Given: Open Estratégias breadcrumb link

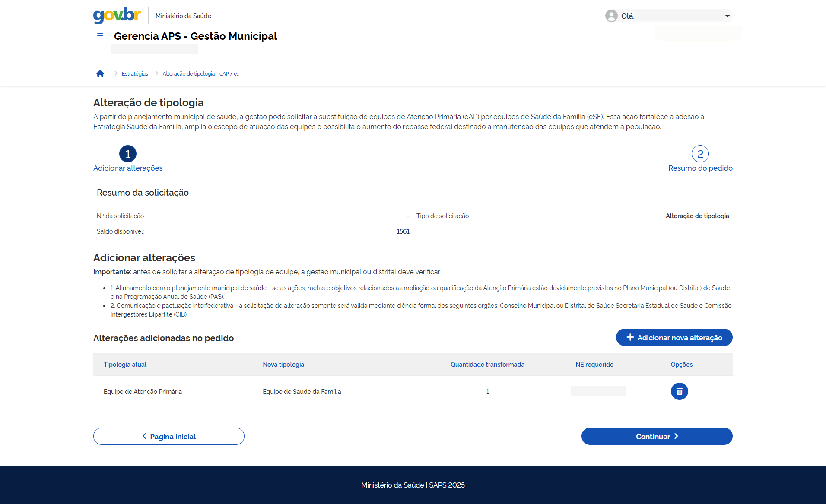Looking at the screenshot, I should click(135, 74).
